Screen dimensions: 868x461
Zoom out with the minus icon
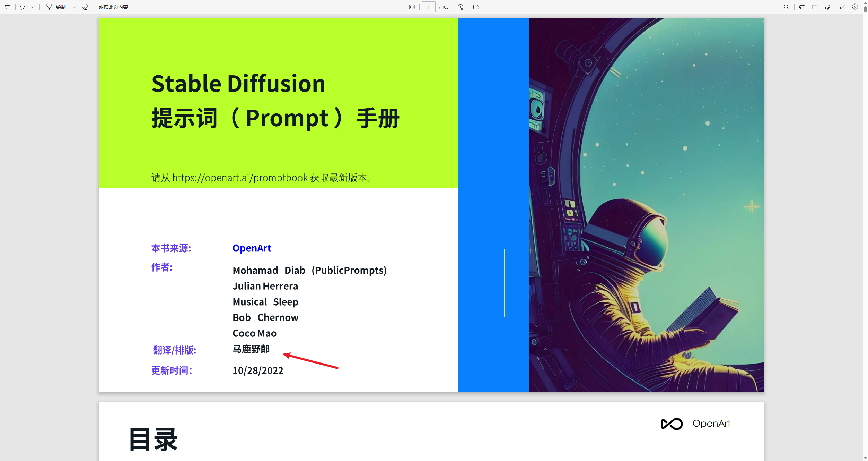[387, 7]
